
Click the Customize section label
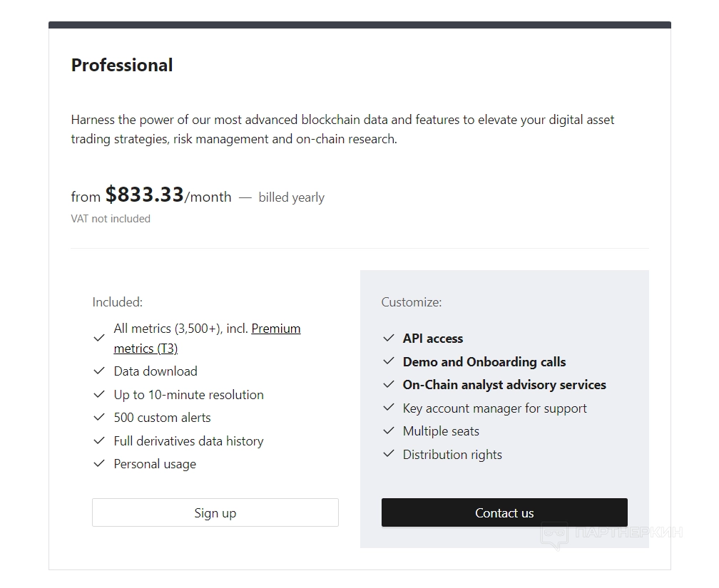[x=411, y=302]
